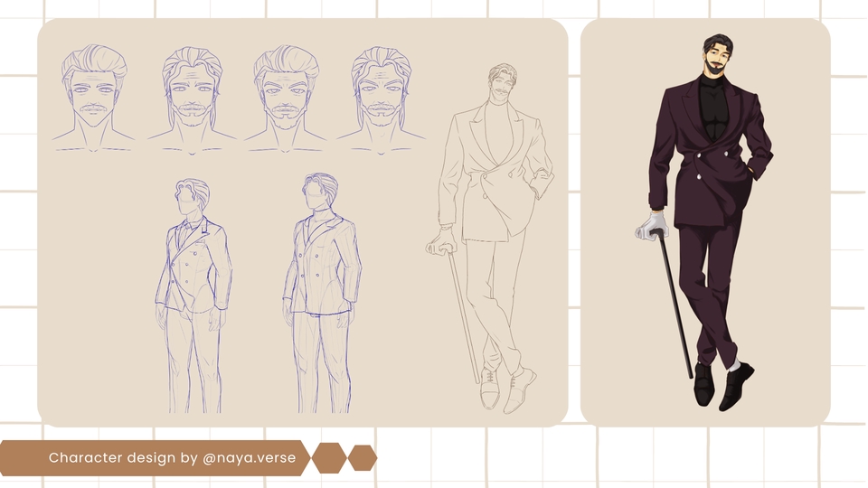
Task: Open the gray line-art full body drawing
Action: coord(490,238)
